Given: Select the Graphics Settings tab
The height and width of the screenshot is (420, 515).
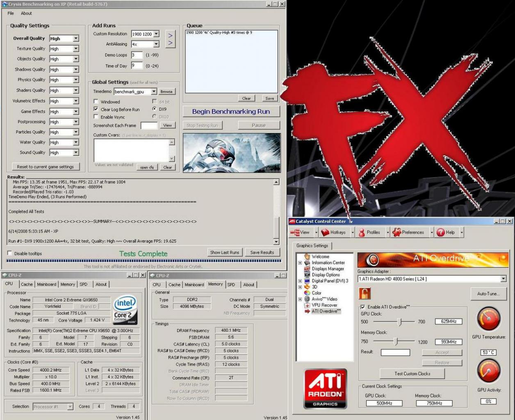Looking at the screenshot, I should click(312, 246).
